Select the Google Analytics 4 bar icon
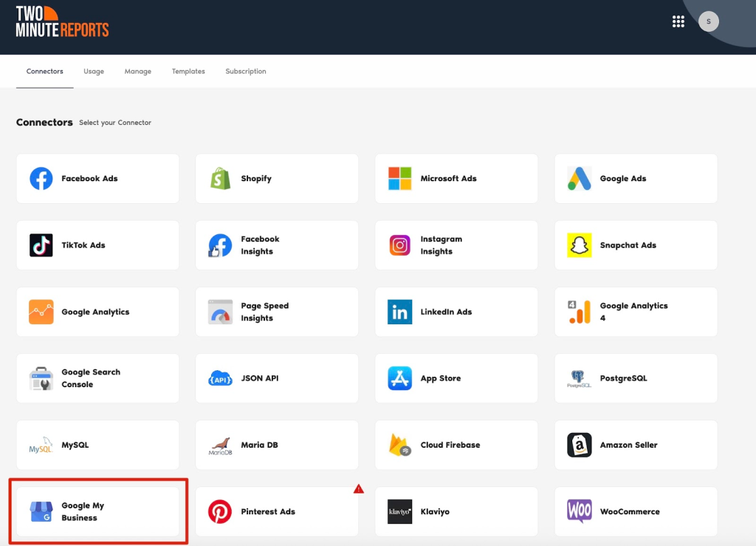Screen dimensions: 756x546 pyautogui.click(x=579, y=312)
